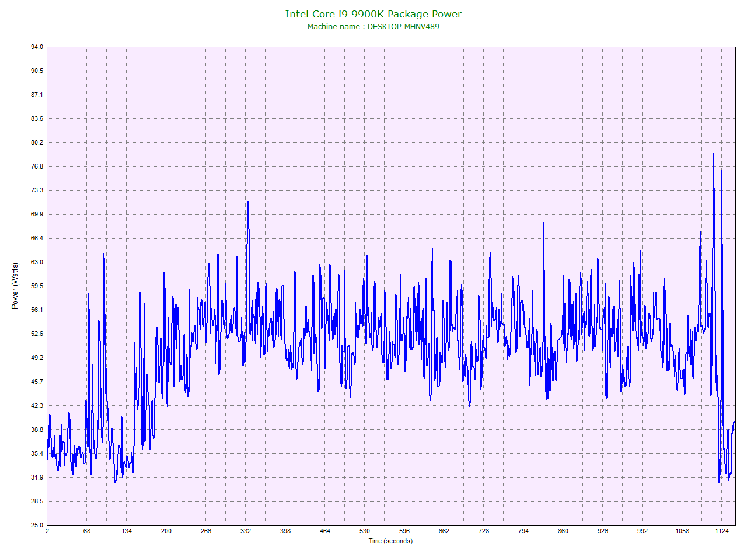
Task: Select the 1124 seconds tick label
Action: [x=722, y=531]
